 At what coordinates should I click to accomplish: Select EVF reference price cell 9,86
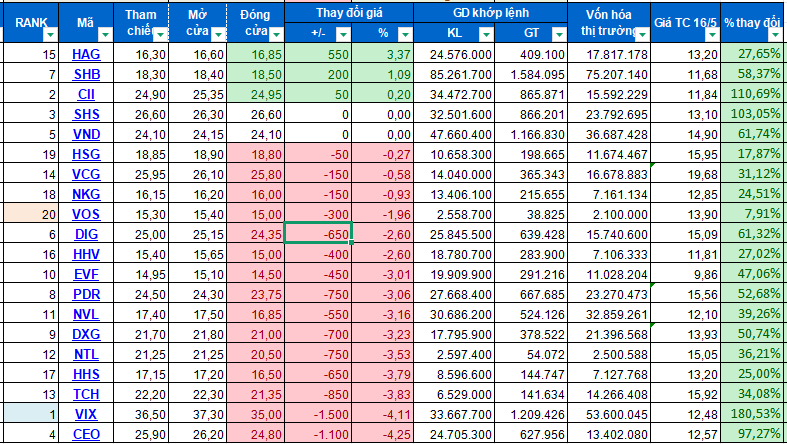[x=686, y=274]
